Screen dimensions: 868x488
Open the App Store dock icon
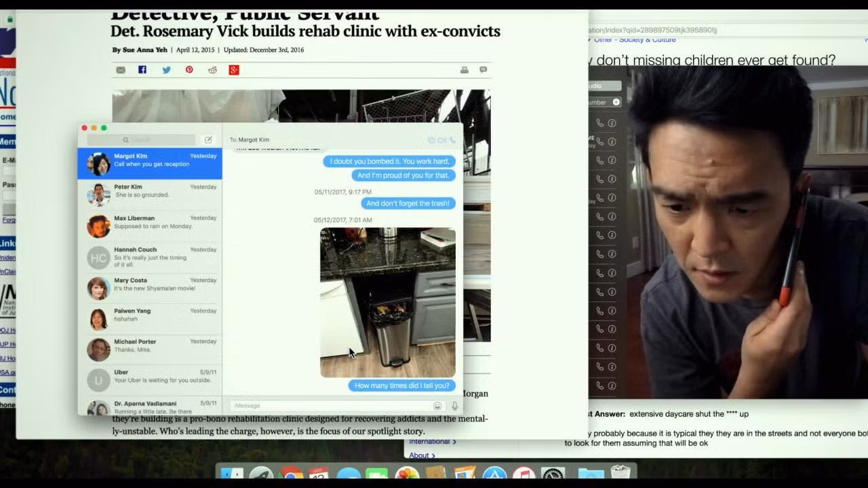point(494,476)
